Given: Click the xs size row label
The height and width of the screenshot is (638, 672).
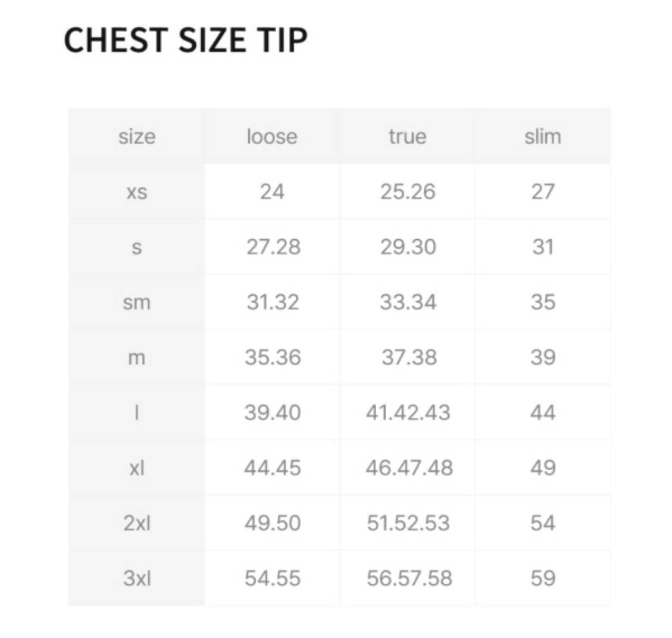Looking at the screenshot, I should click(x=137, y=192).
